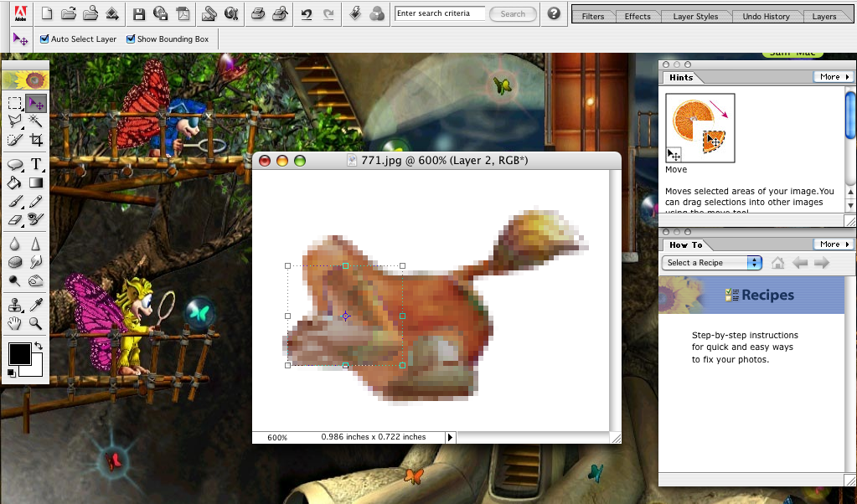Select the Dodge tool
This screenshot has width=857, height=504.
click(x=15, y=280)
